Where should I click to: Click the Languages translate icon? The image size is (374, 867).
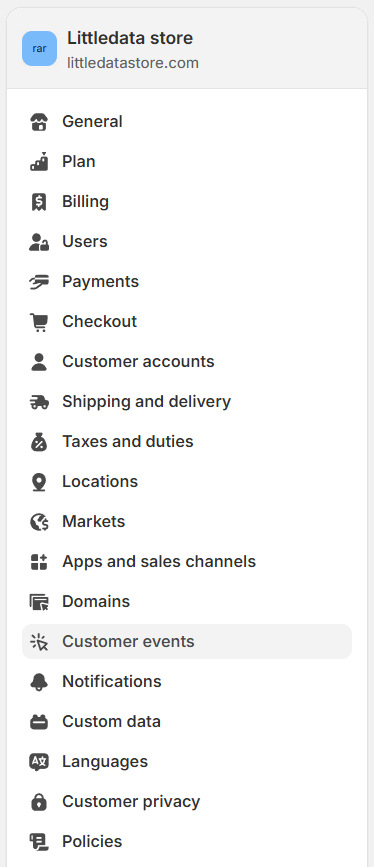click(39, 762)
